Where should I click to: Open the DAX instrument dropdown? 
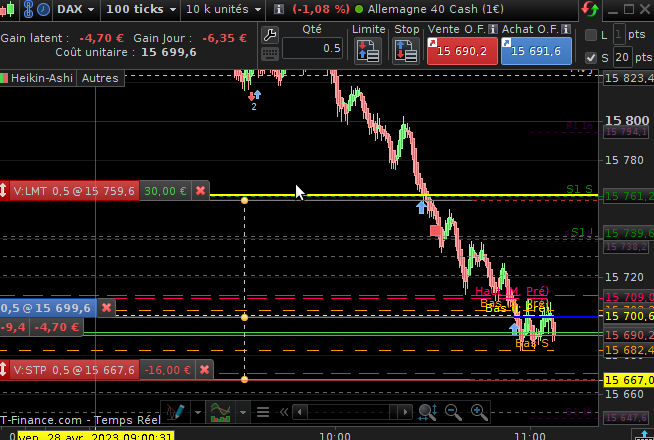[x=75, y=9]
